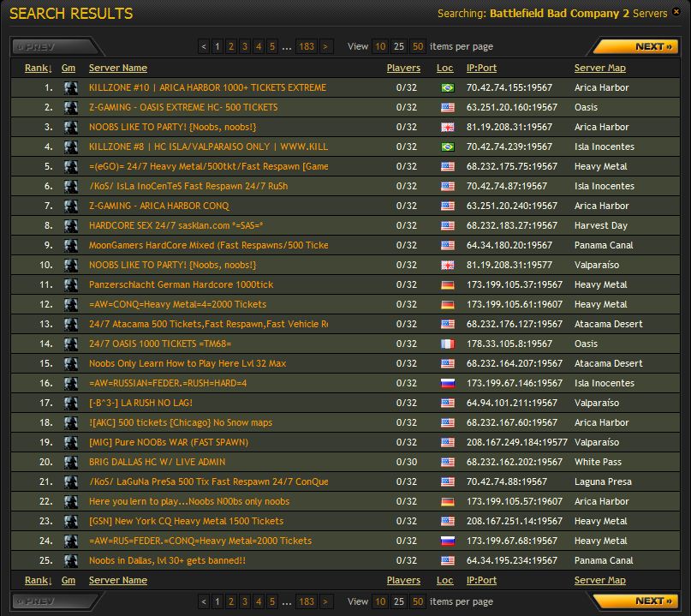Open 24/7 OASIS 1000 TICKETS =TM68= server
The image size is (691, 616).
click(160, 344)
